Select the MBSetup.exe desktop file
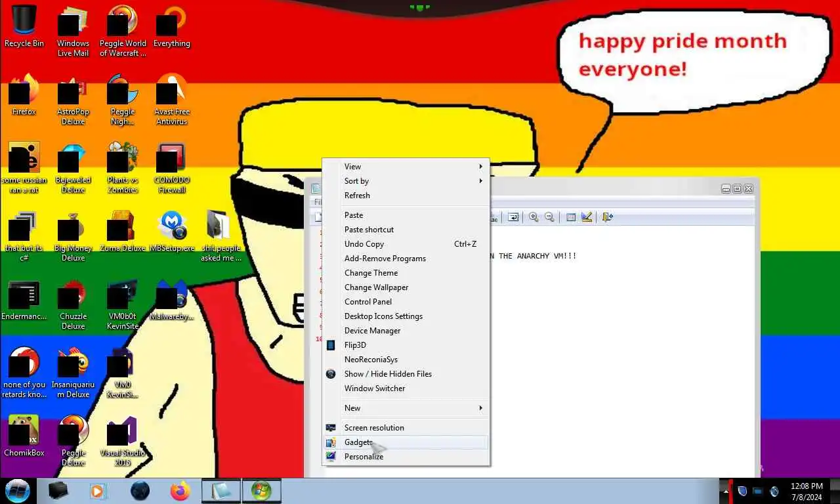Viewport: 840px width, 504px height. pyautogui.click(x=171, y=231)
